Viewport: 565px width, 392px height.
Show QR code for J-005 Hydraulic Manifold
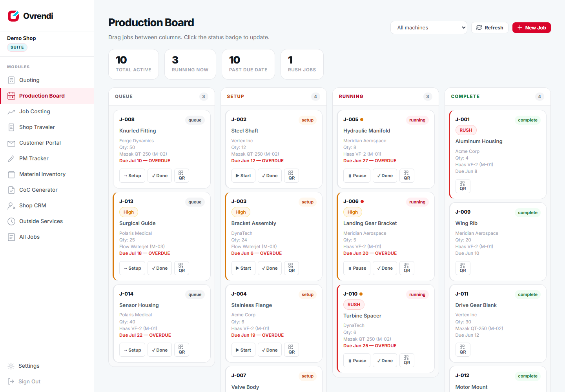(x=407, y=176)
